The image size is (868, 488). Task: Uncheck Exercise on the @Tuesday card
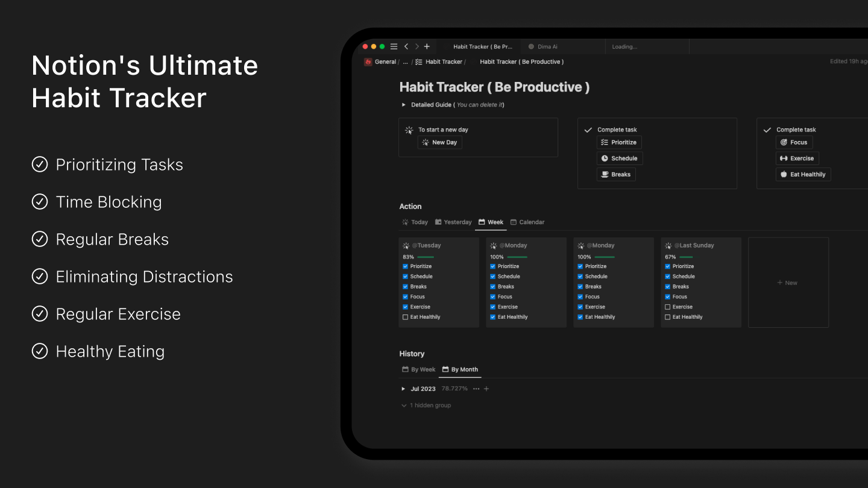tap(406, 307)
